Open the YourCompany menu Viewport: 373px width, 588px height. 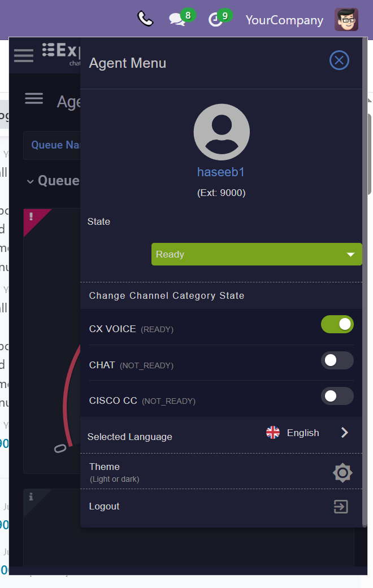(x=284, y=20)
